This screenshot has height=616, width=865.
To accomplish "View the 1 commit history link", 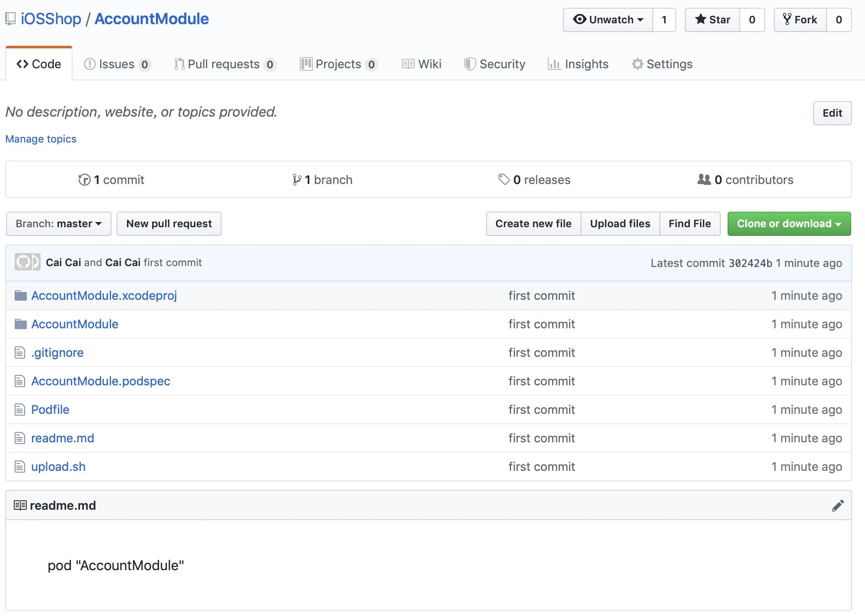I will point(111,180).
